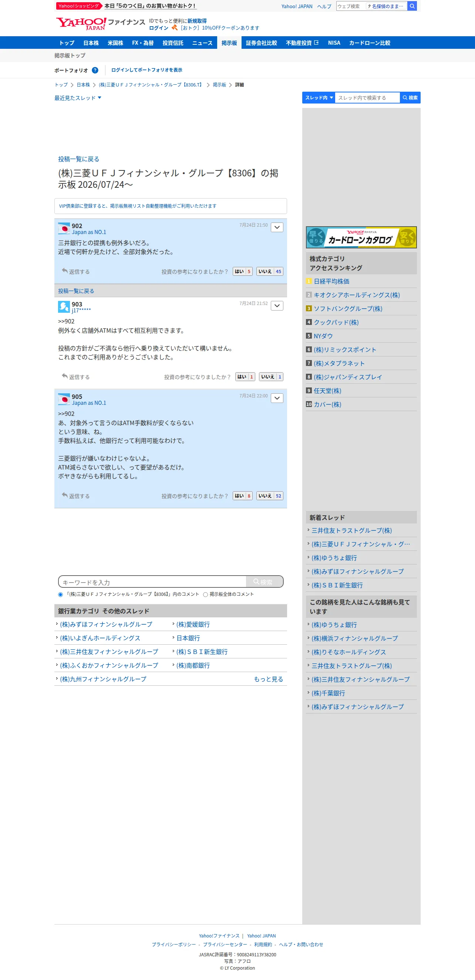Open options chevron on post 902
Viewport: 475px width, 980px height.
pos(277,227)
